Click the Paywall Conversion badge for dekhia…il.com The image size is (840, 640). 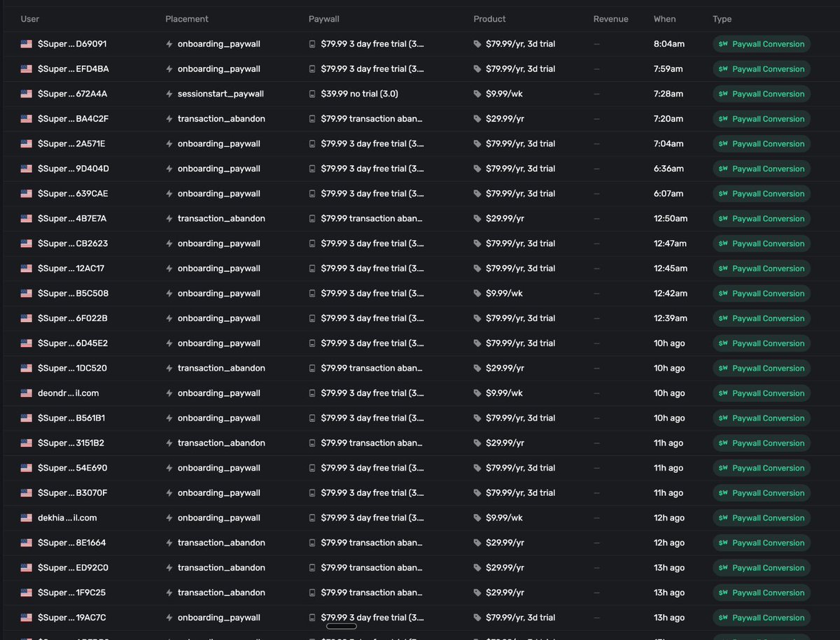[x=762, y=518]
